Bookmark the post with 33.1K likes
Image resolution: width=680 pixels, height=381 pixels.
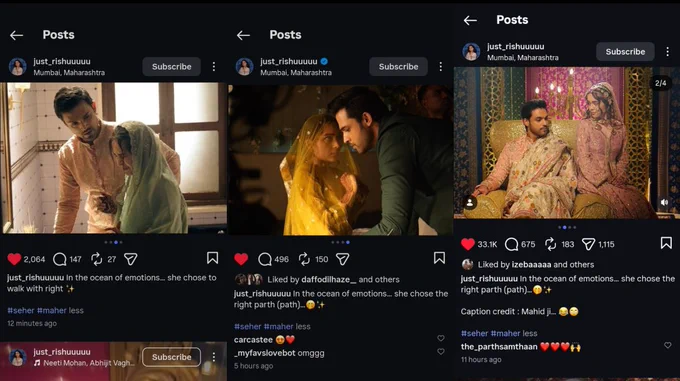pyautogui.click(x=666, y=243)
